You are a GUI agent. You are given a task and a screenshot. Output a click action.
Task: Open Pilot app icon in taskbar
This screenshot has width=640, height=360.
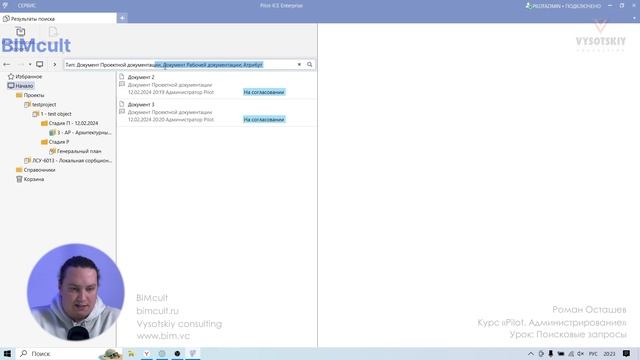(x=193, y=353)
